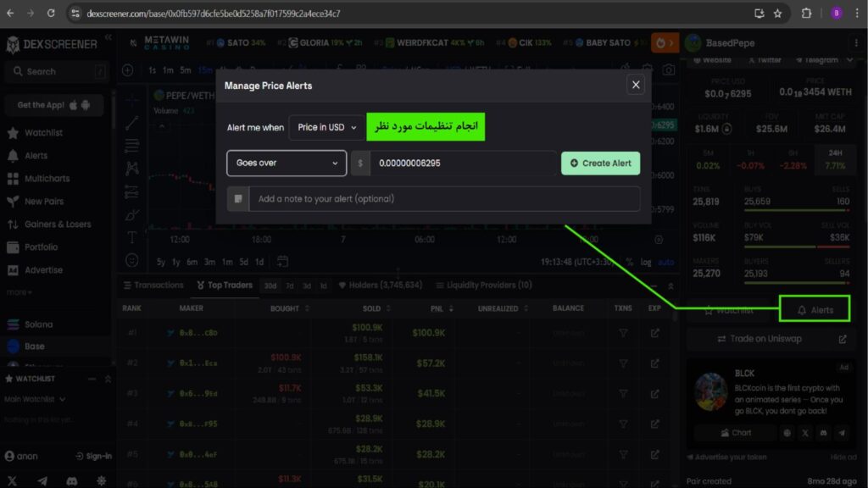The image size is (868, 488).
Task: Open the settings gear at bottom left
Action: coord(102,481)
